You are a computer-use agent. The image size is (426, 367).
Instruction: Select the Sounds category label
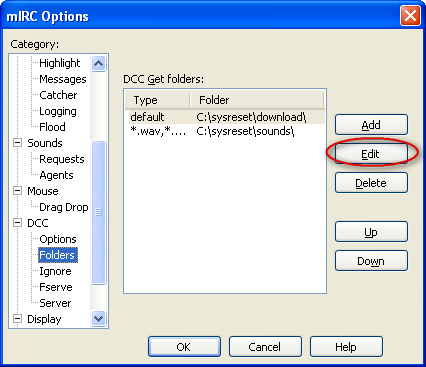click(45, 143)
